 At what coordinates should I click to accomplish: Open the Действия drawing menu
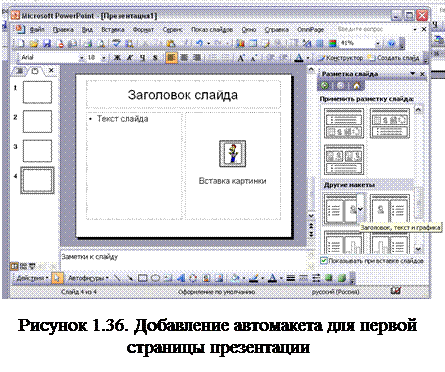[32, 278]
